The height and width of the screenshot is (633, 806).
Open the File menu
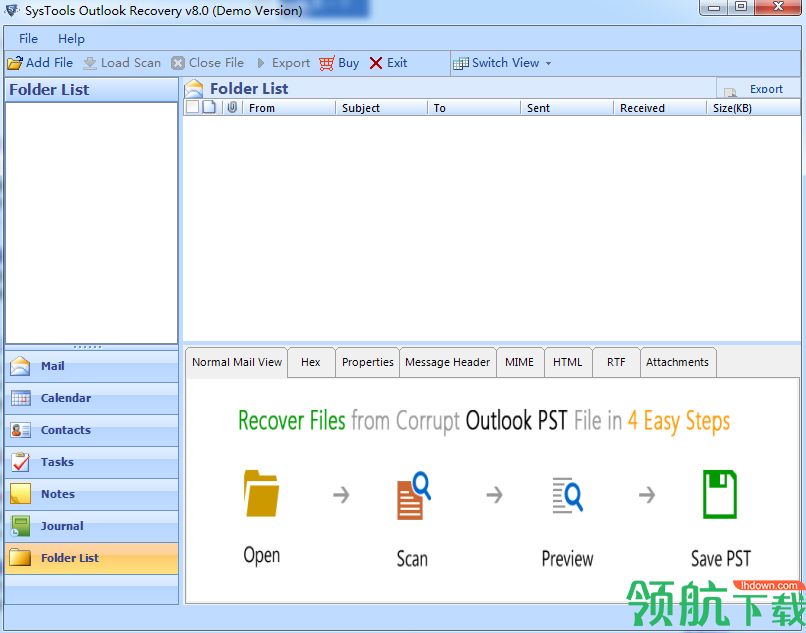click(x=28, y=39)
